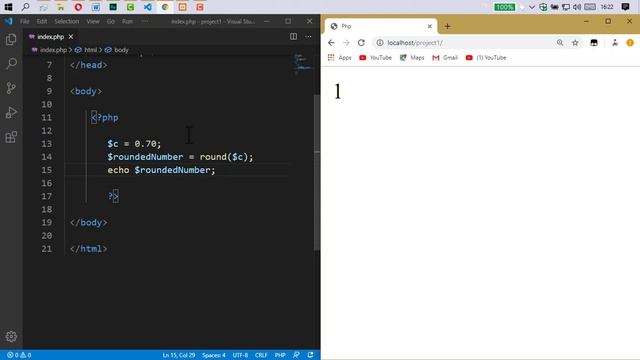640x360 pixels.
Task: Click the Chrome address bar URL
Action: tap(415, 42)
